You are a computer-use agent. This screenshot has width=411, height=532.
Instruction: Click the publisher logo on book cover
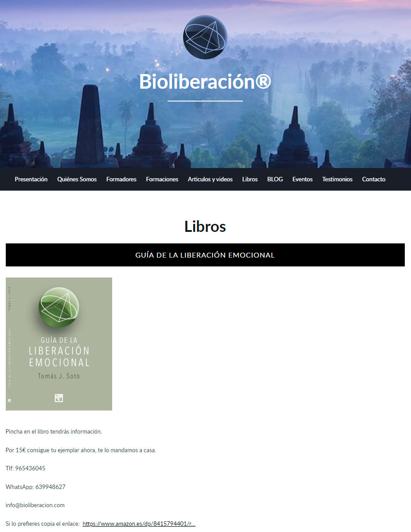coord(59,398)
